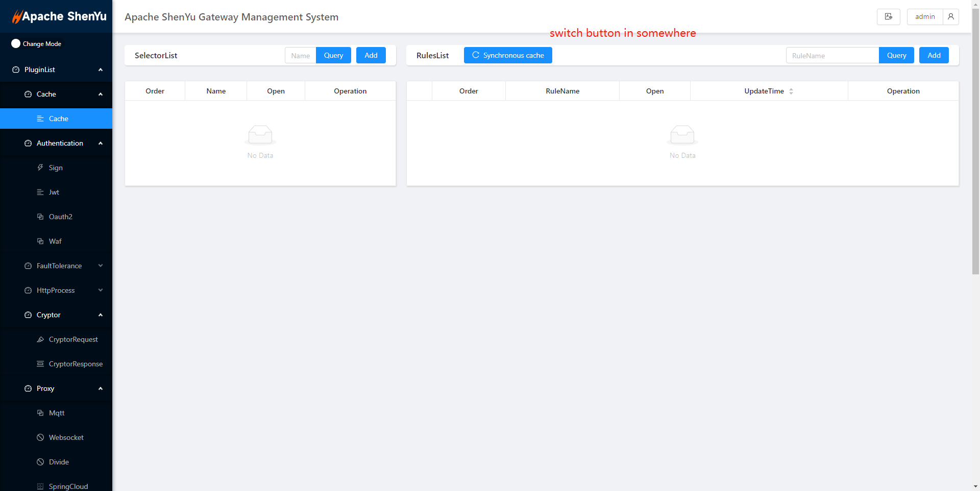Image resolution: width=980 pixels, height=491 pixels.
Task: Click the Cache item list icon
Action: [x=40, y=119]
